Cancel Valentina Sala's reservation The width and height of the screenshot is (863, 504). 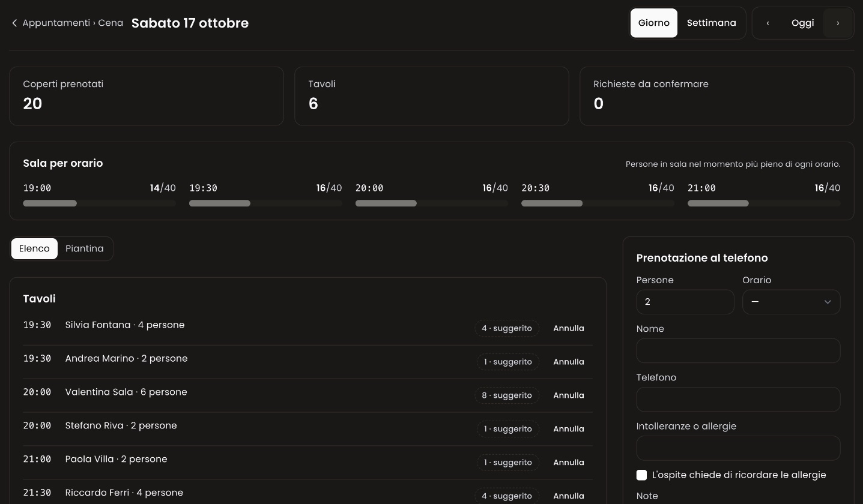[568, 395]
